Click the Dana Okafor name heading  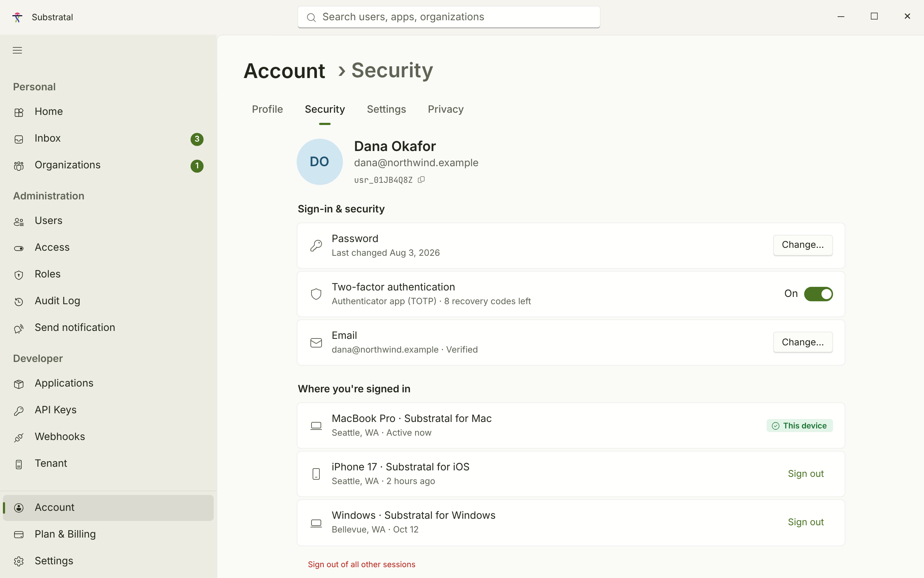click(395, 146)
